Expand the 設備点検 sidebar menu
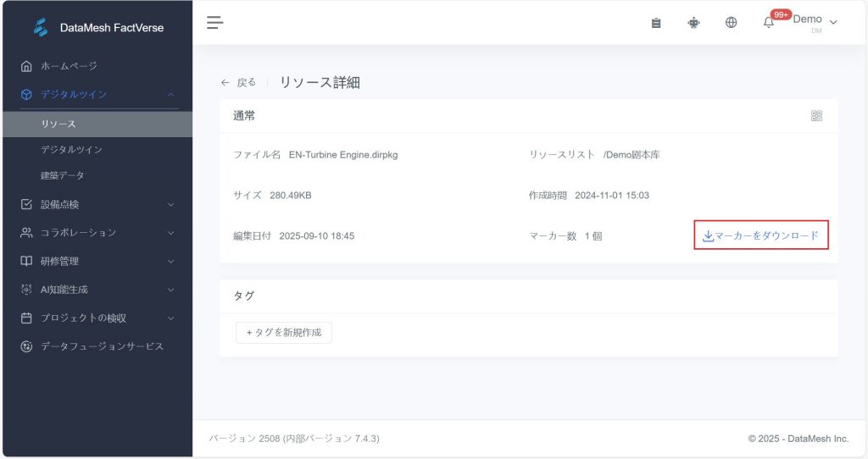Screen dimensions: 868x459 click(x=97, y=204)
